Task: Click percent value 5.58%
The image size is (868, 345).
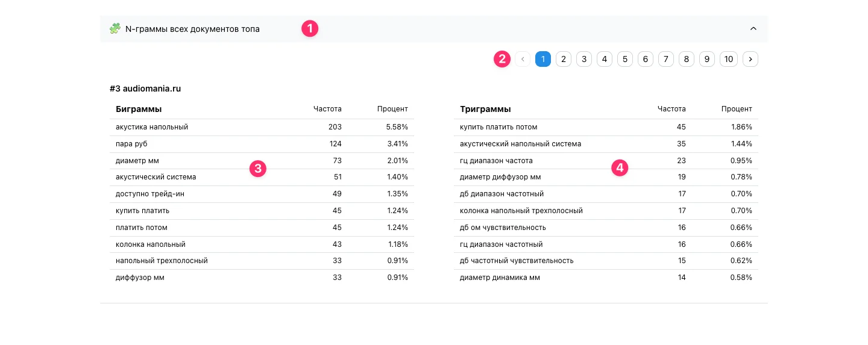Action: tap(397, 127)
